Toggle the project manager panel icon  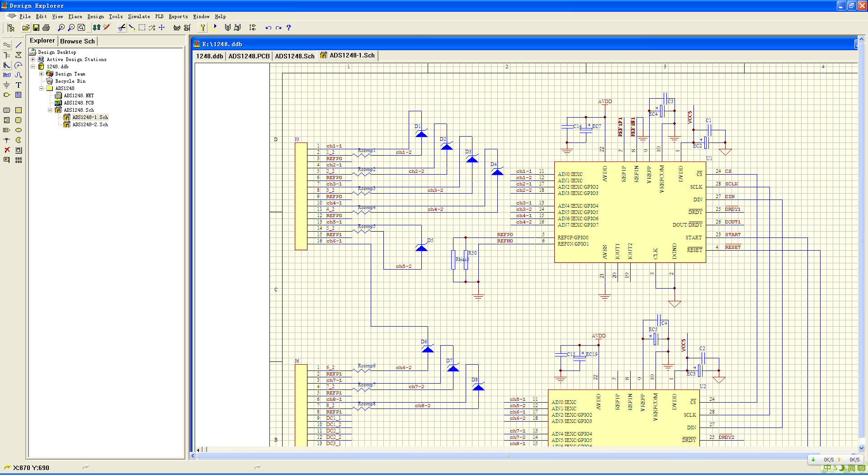[11, 28]
